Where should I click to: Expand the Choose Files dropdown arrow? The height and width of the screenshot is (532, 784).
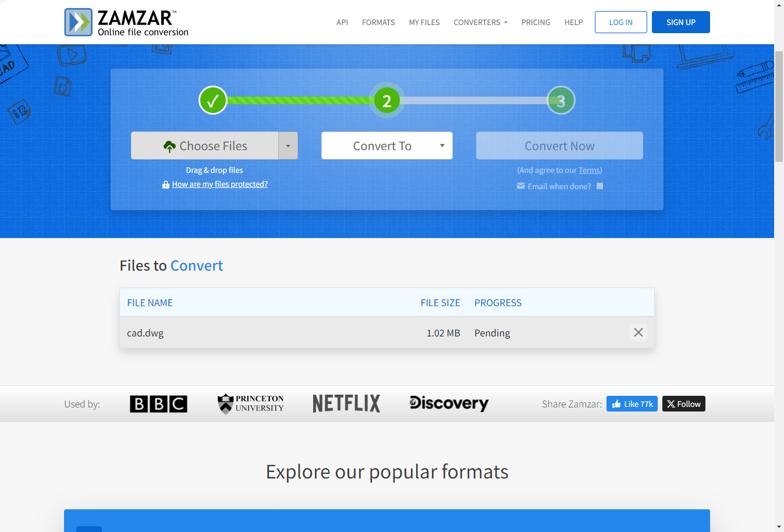click(288, 146)
